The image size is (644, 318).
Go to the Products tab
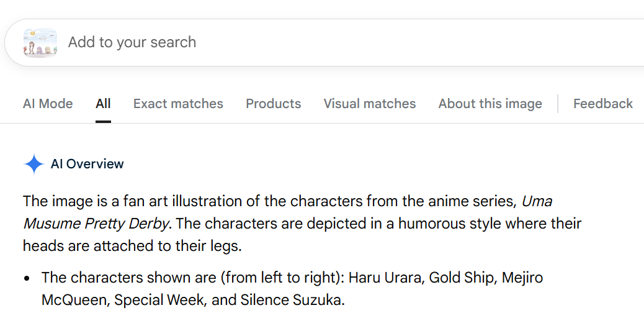[x=273, y=104]
